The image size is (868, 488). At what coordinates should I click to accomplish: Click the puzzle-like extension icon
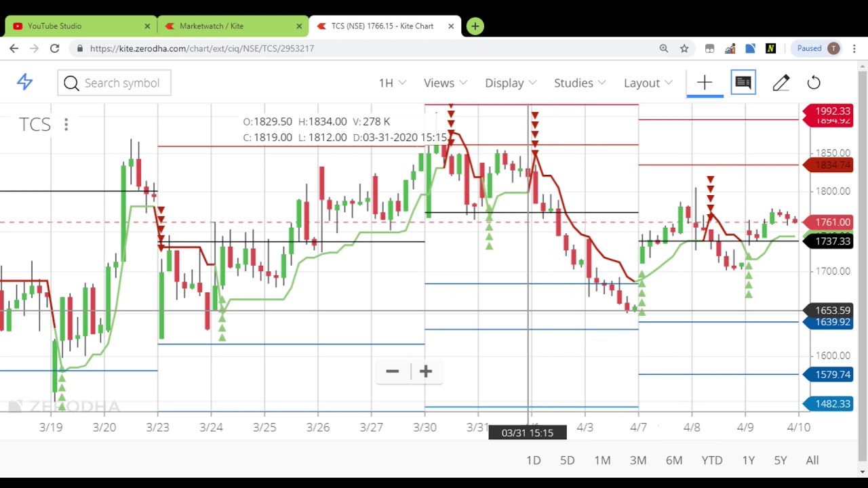coord(730,48)
